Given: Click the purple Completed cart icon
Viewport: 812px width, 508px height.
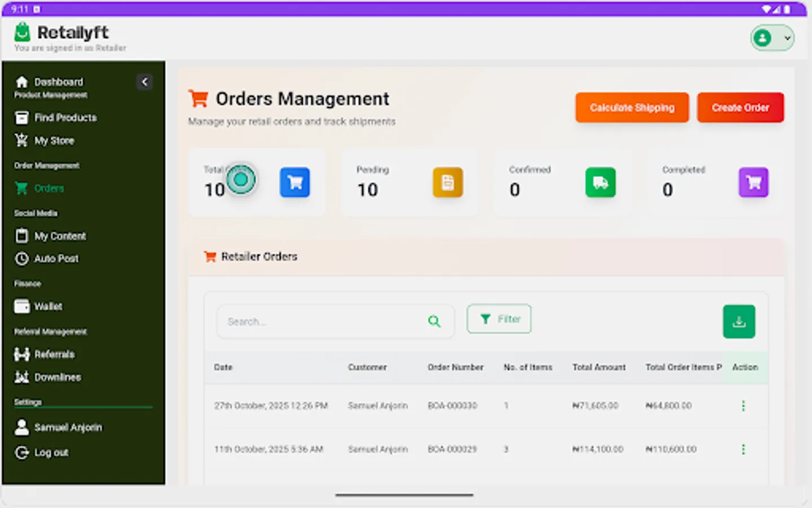Looking at the screenshot, I should (753, 182).
